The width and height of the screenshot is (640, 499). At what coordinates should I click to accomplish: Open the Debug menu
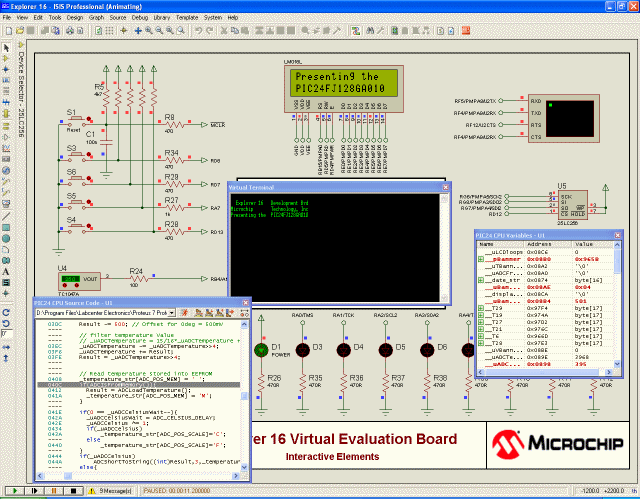click(139, 18)
